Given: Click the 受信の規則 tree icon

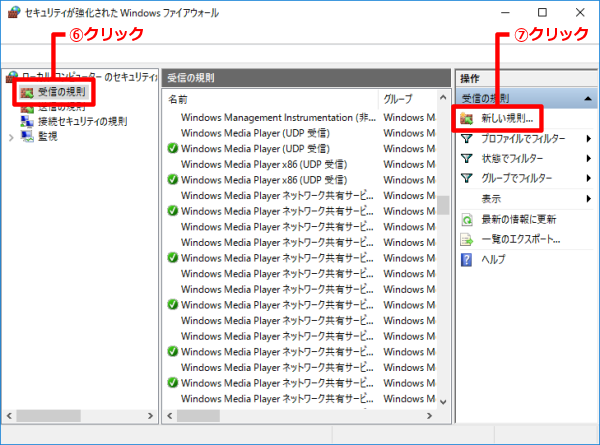Looking at the screenshot, I should (28, 92).
